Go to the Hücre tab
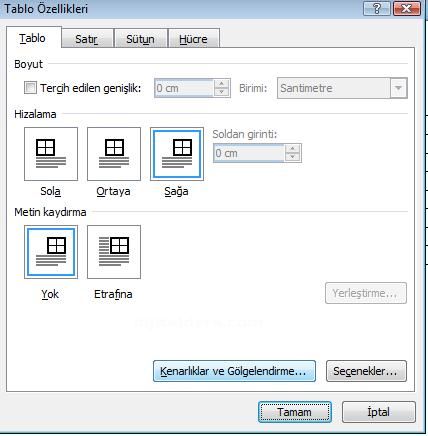This screenshot has height=436, width=428. pos(193,39)
